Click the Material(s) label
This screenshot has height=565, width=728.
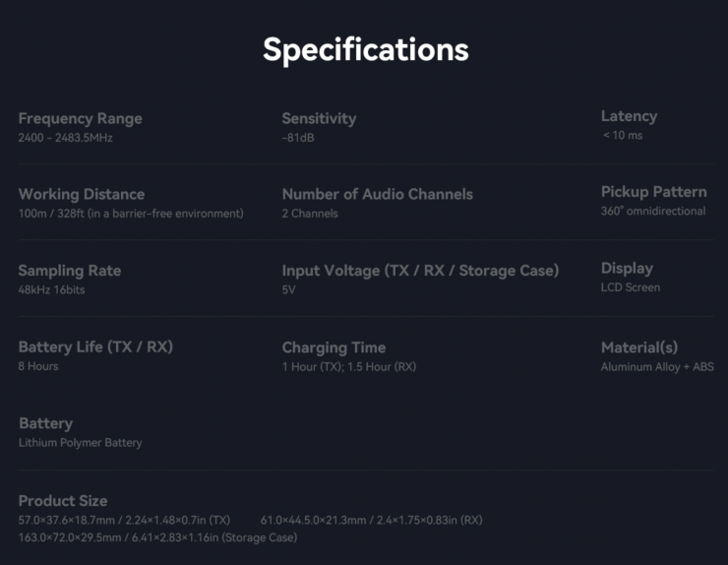(x=638, y=347)
